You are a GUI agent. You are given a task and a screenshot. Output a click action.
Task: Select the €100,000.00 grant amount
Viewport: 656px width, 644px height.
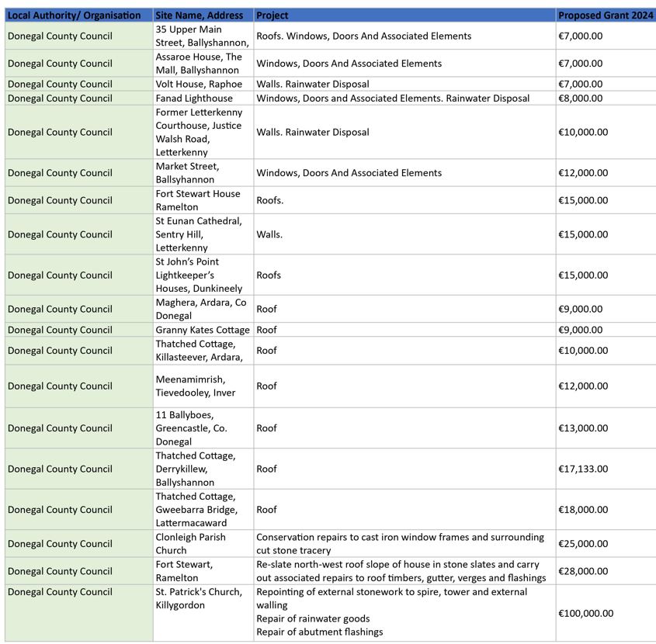(x=586, y=613)
